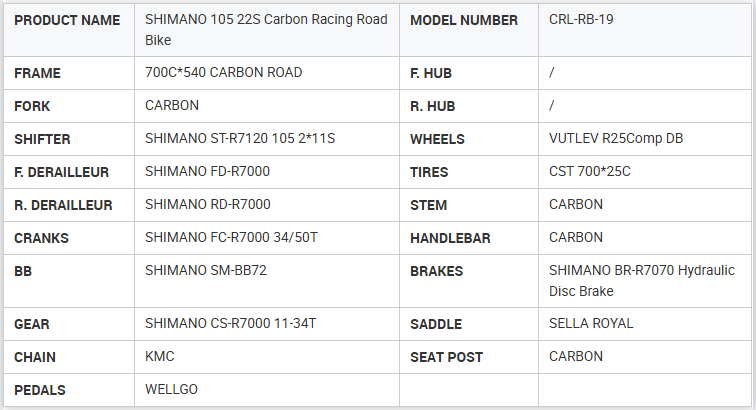Click the MODEL NUMBER label cell

[464, 20]
